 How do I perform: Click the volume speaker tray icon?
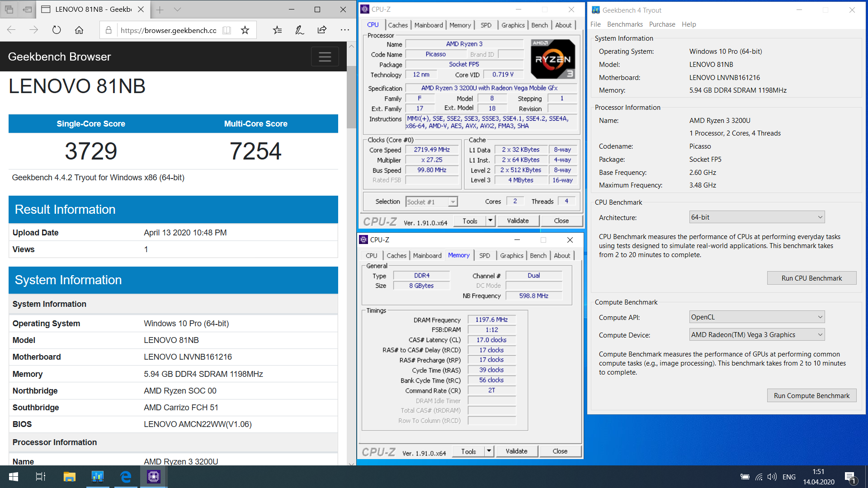pyautogui.click(x=772, y=477)
